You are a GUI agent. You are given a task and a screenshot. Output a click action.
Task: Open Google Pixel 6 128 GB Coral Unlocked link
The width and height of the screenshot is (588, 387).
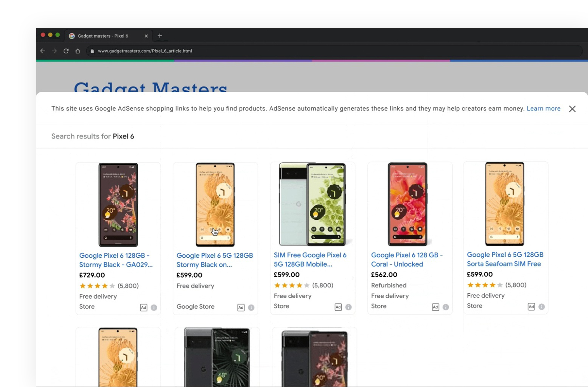407,260
